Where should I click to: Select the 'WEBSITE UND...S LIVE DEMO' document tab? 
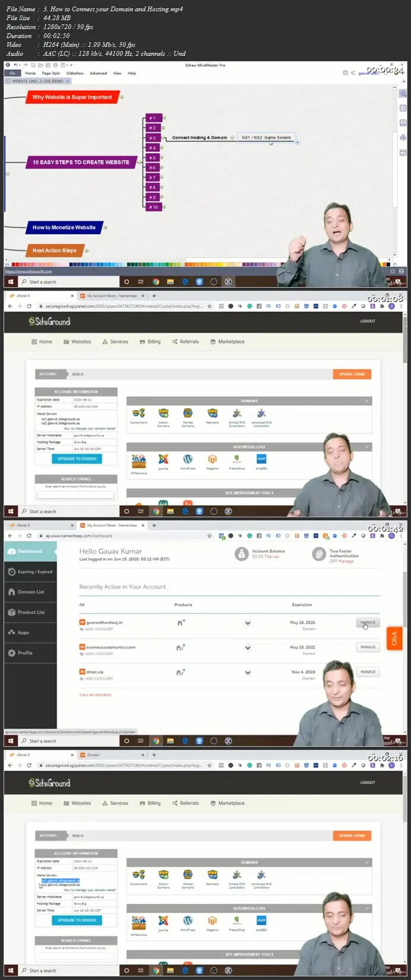(37, 81)
